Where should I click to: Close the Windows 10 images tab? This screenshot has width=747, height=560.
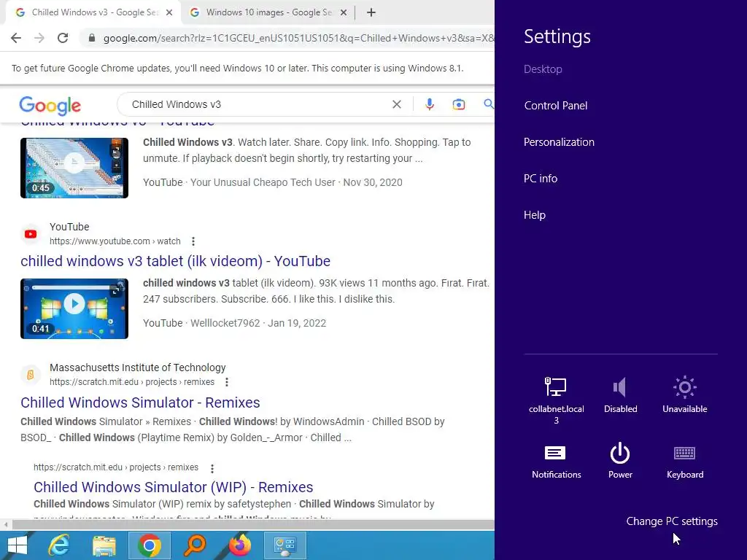(344, 13)
